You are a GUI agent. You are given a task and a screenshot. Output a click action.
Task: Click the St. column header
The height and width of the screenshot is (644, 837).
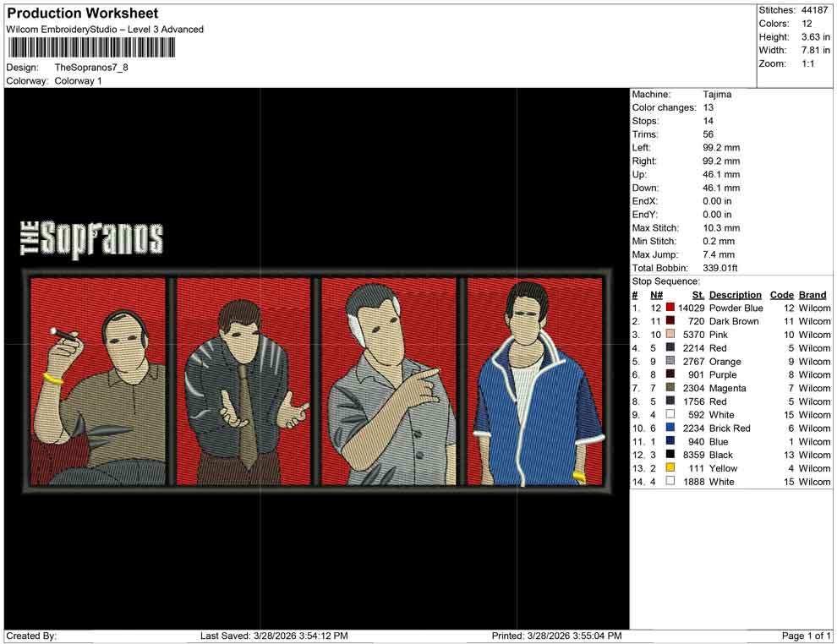698,295
